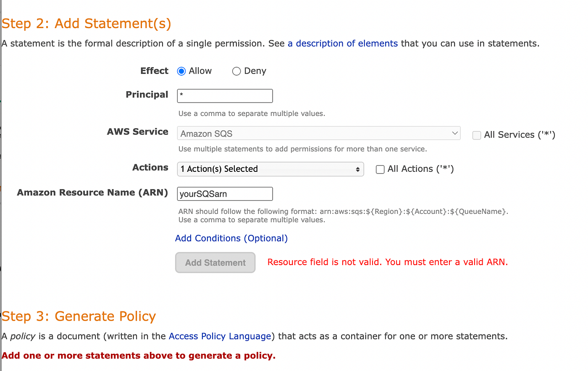The image size is (588, 371).
Task: Check the All Actions checkbox
Action: coord(380,169)
